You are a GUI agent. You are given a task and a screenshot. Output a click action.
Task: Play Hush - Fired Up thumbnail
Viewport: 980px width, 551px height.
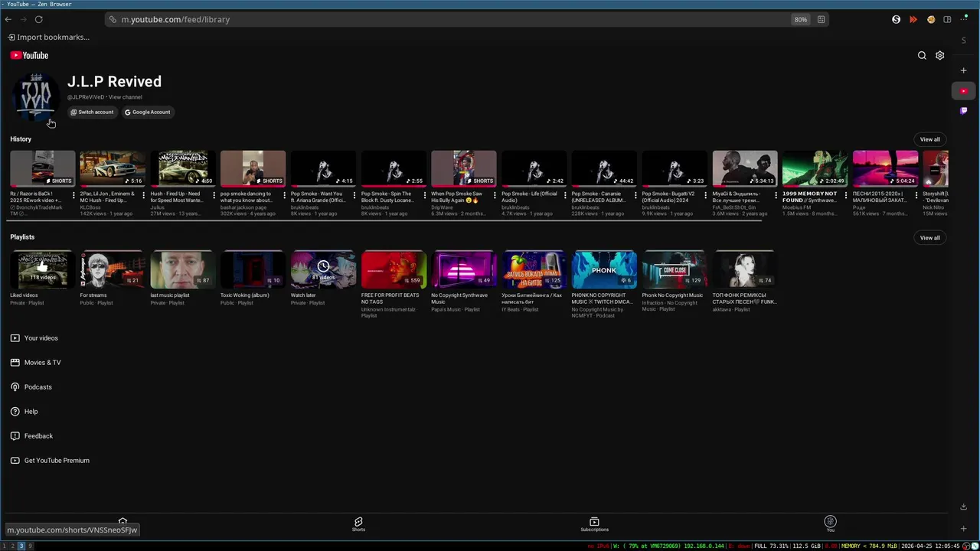coord(182,168)
